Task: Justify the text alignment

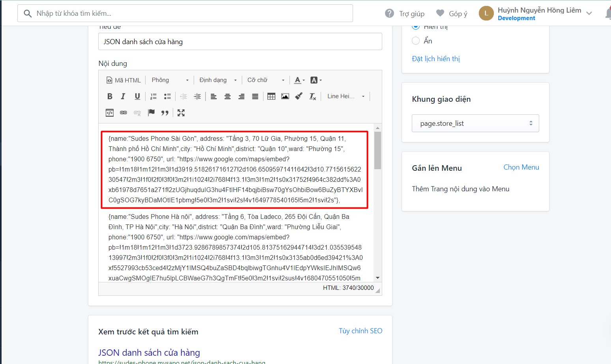Action: 255,96
